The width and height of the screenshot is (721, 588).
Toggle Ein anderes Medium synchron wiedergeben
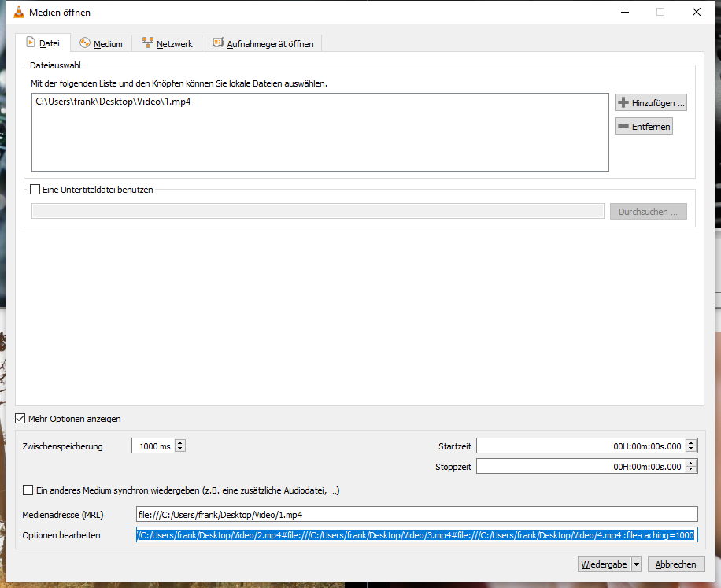coord(28,490)
